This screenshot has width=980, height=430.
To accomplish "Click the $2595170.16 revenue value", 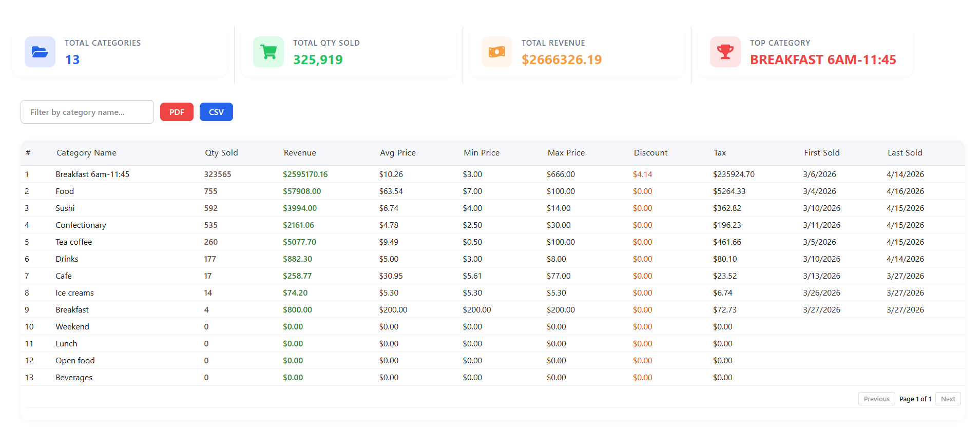I will 305,174.
